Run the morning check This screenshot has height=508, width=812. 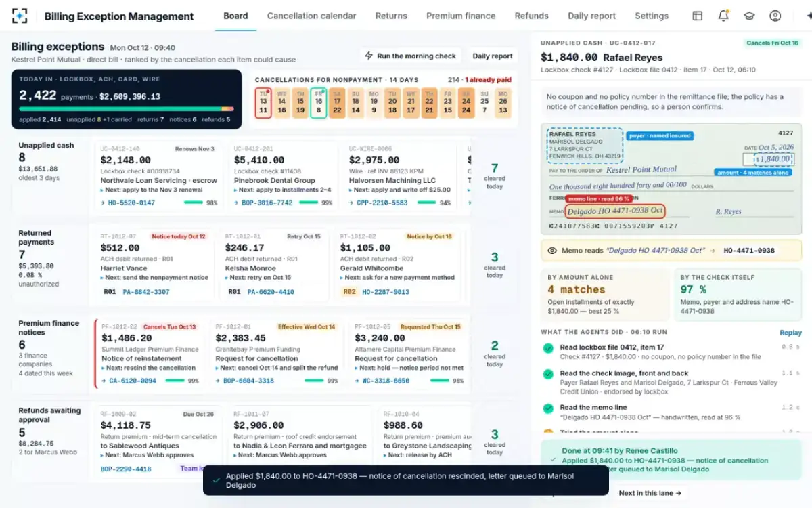pos(411,56)
